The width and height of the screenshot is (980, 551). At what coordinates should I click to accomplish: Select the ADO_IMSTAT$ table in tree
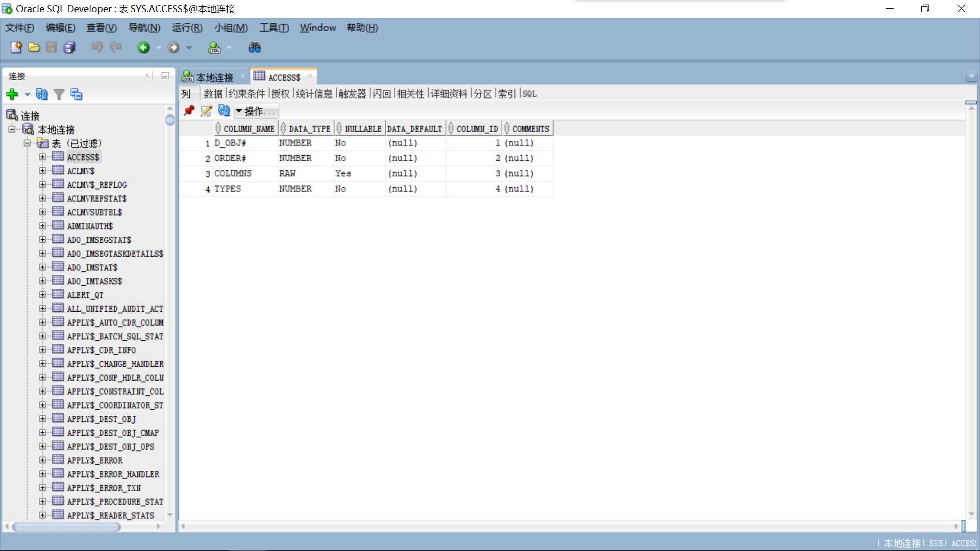click(92, 267)
